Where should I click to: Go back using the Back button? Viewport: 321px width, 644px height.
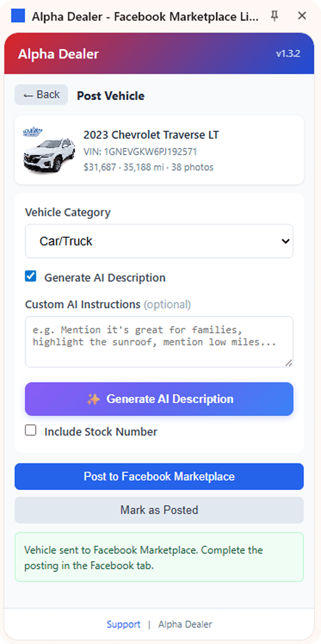41,95
